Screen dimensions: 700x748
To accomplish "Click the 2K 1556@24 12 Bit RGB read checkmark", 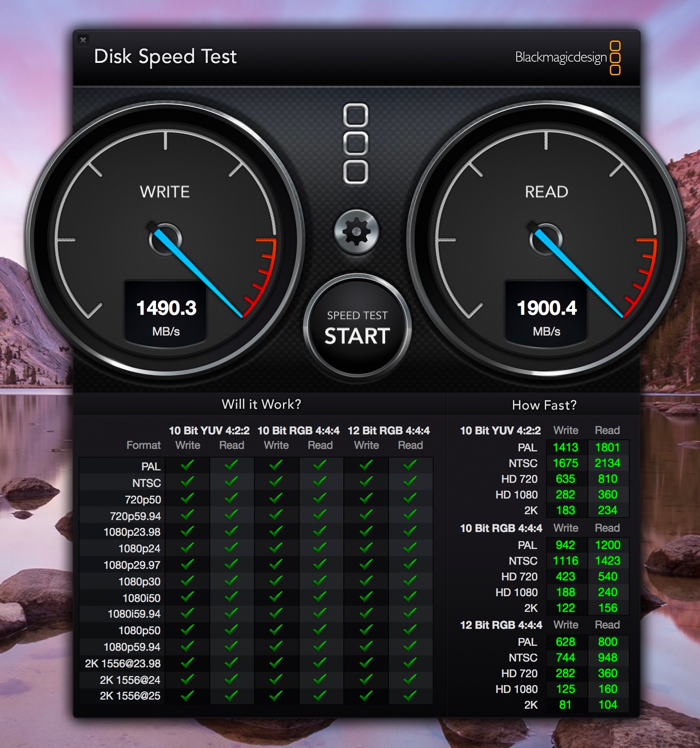I will click(x=410, y=679).
